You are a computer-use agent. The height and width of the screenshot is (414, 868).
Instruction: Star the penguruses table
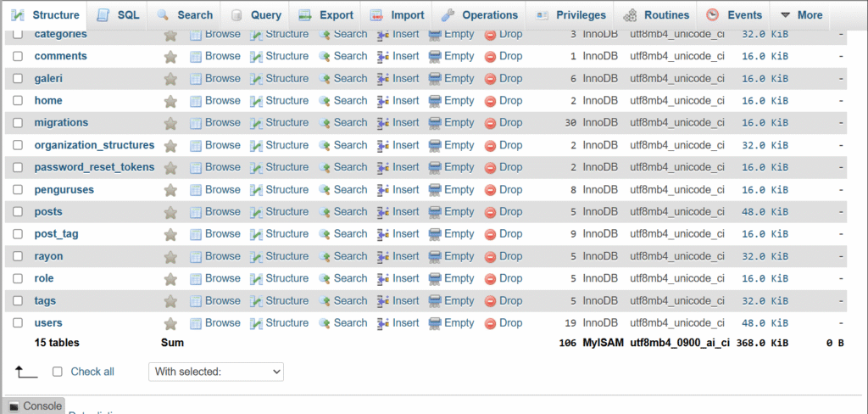click(170, 190)
